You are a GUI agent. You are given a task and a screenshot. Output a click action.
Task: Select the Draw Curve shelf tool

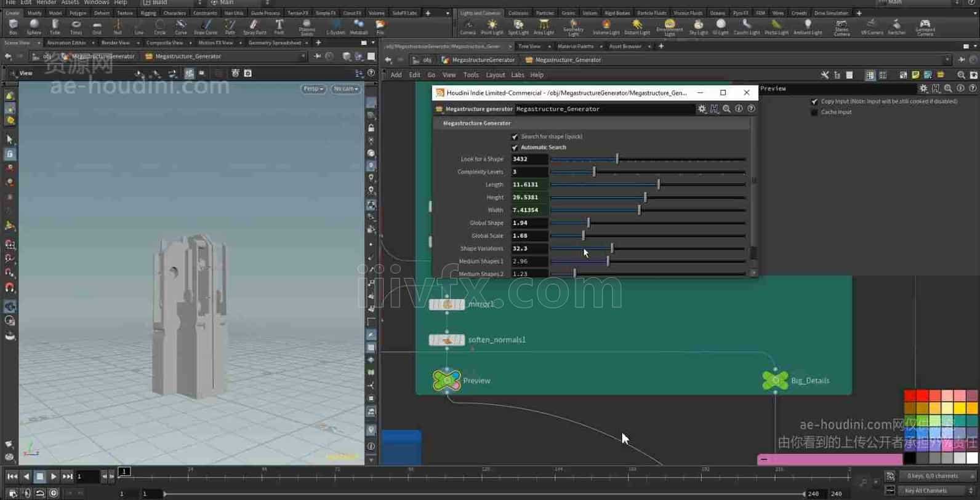click(206, 26)
